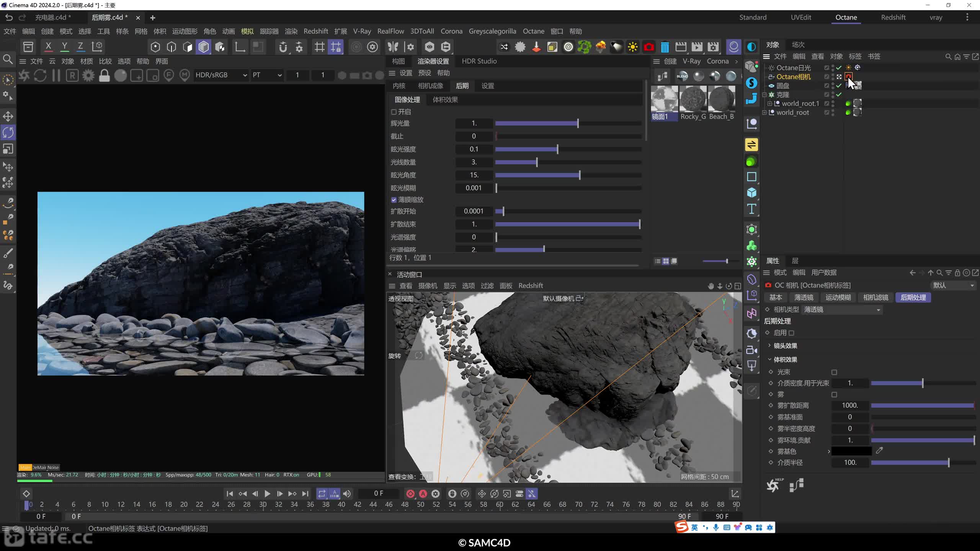Adjust the 介质半径 slider
The height and width of the screenshot is (551, 980).
(923, 463)
